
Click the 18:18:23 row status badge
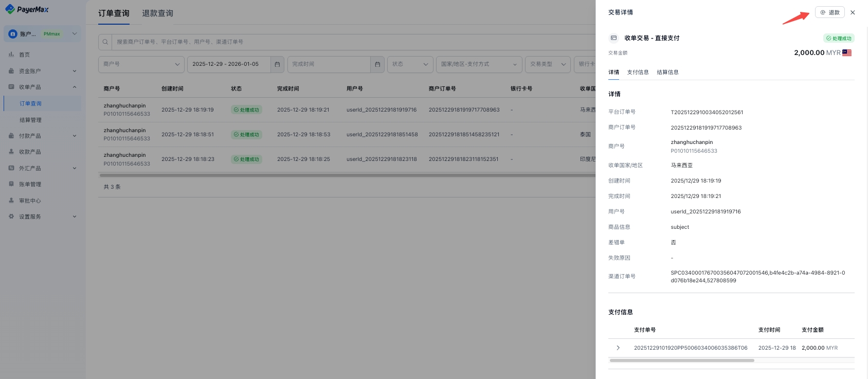pos(246,159)
